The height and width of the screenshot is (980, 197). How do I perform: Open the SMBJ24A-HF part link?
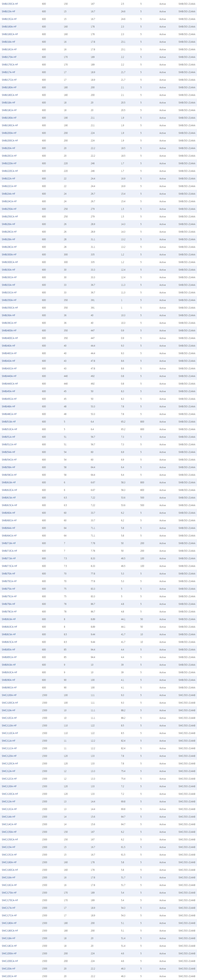(8, 194)
